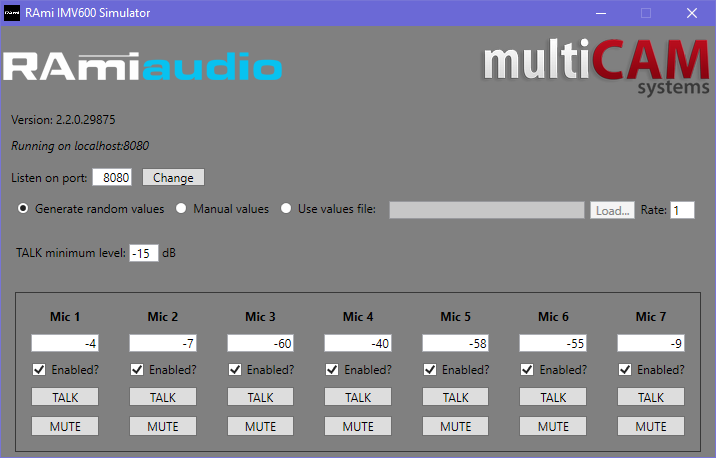Toggle Mic 1 Enabled checkbox
This screenshot has width=716, height=458.
tap(39, 369)
